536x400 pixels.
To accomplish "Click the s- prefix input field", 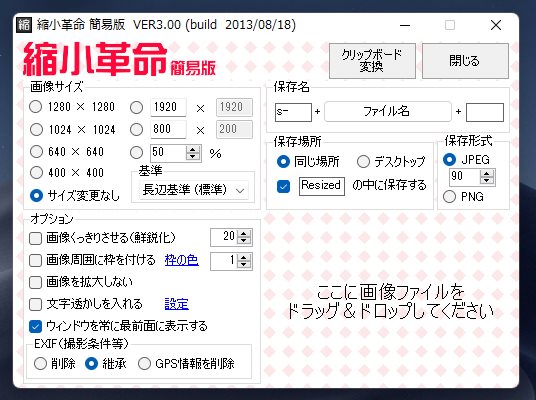I will 293,112.
